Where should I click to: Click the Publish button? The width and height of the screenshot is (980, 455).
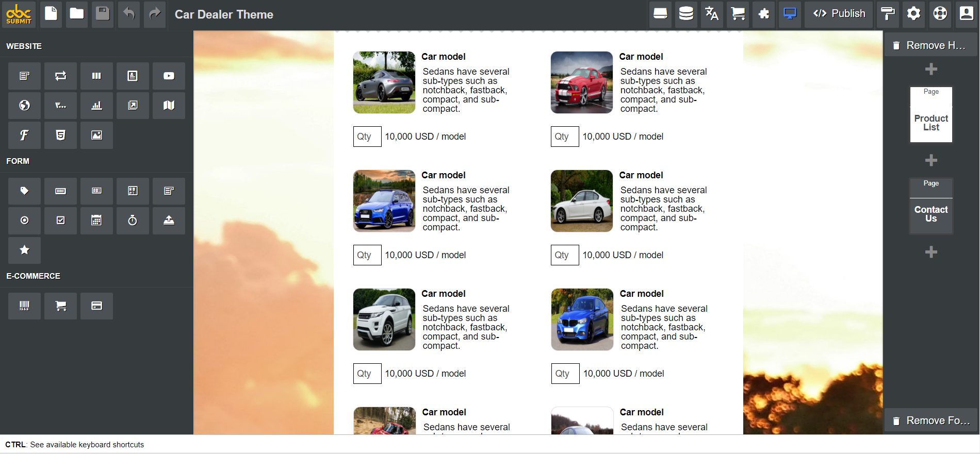click(x=839, y=14)
